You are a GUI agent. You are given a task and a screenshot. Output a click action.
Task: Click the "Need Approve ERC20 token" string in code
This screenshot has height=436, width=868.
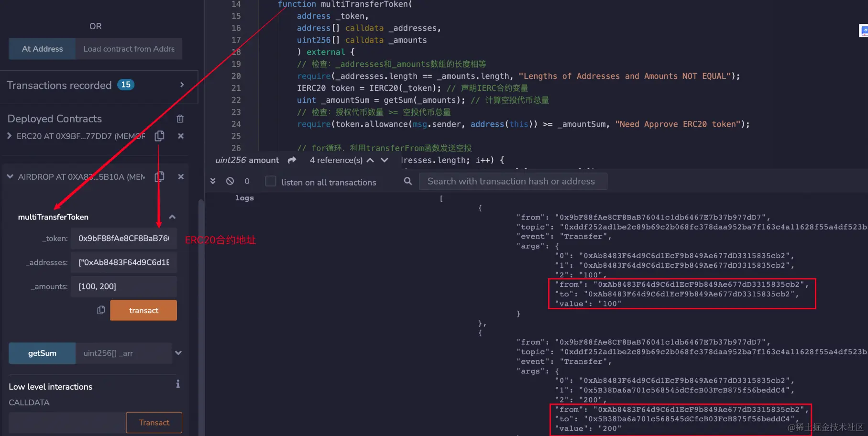(x=678, y=124)
